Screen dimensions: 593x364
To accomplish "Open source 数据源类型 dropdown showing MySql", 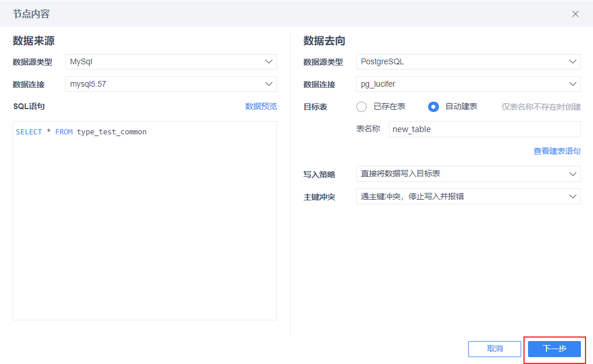I will point(171,61).
